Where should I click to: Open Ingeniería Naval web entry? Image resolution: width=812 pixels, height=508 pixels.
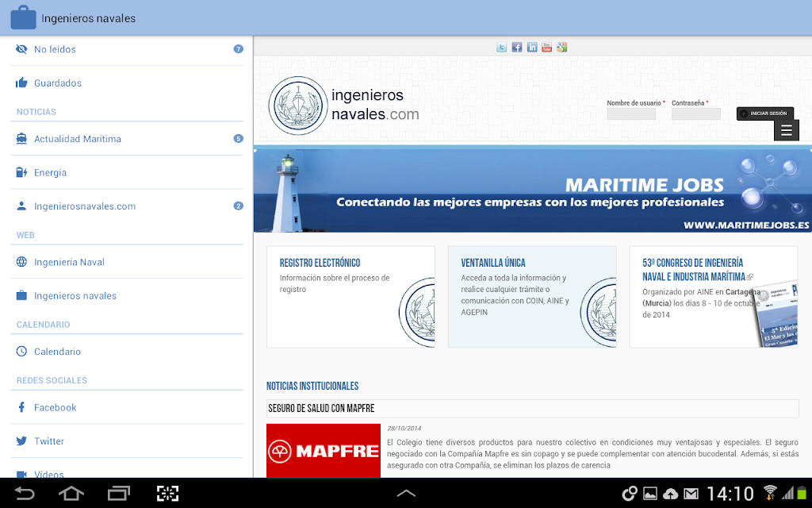coord(127,262)
